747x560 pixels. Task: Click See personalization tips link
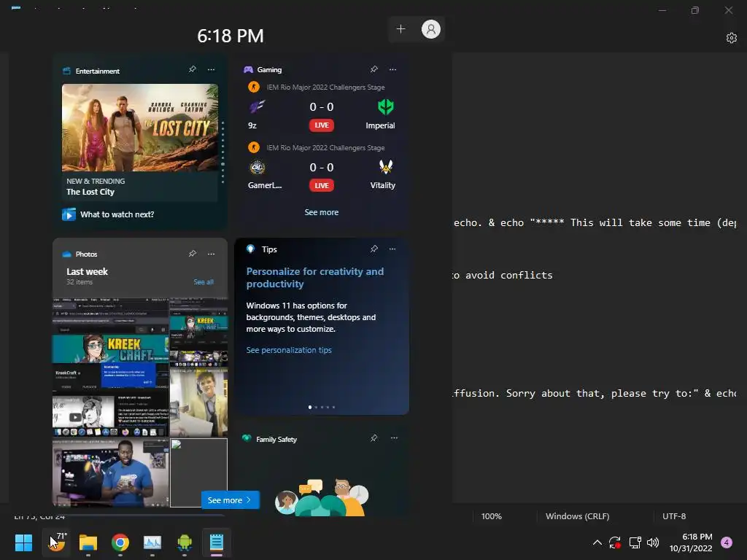click(289, 350)
